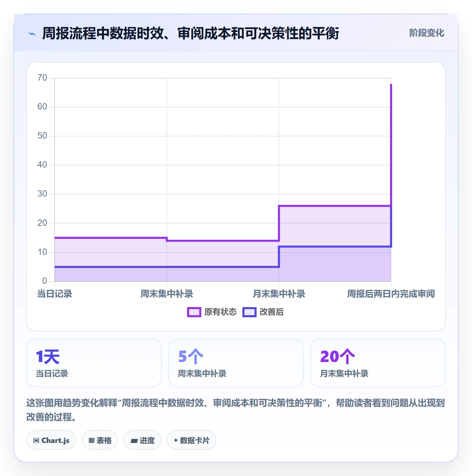The image size is (472, 476).
Task: Click the 月末集中补录 x-axis label on chart
Action: (x=279, y=294)
